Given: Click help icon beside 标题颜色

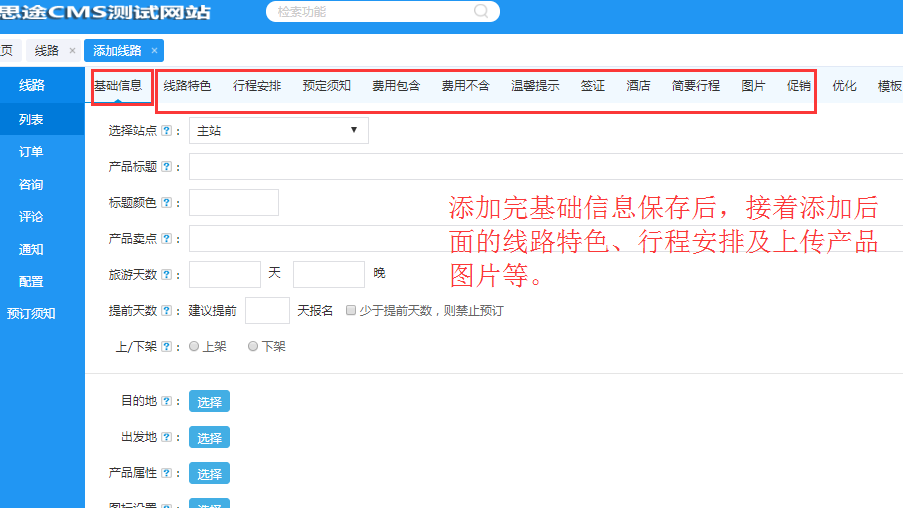Looking at the screenshot, I should 166,203.
